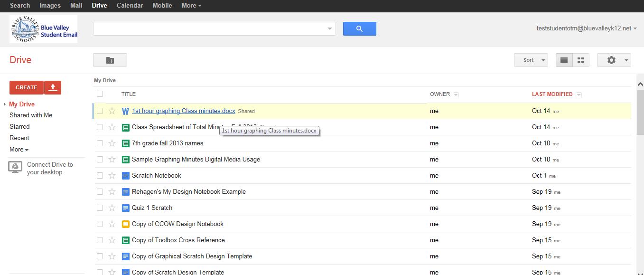Open the OWNER column filter dropdown
Screen dimensions: 644x275
456,95
